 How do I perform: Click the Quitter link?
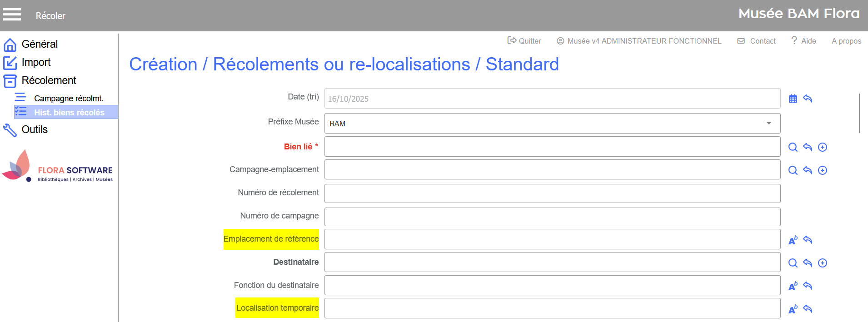click(524, 41)
